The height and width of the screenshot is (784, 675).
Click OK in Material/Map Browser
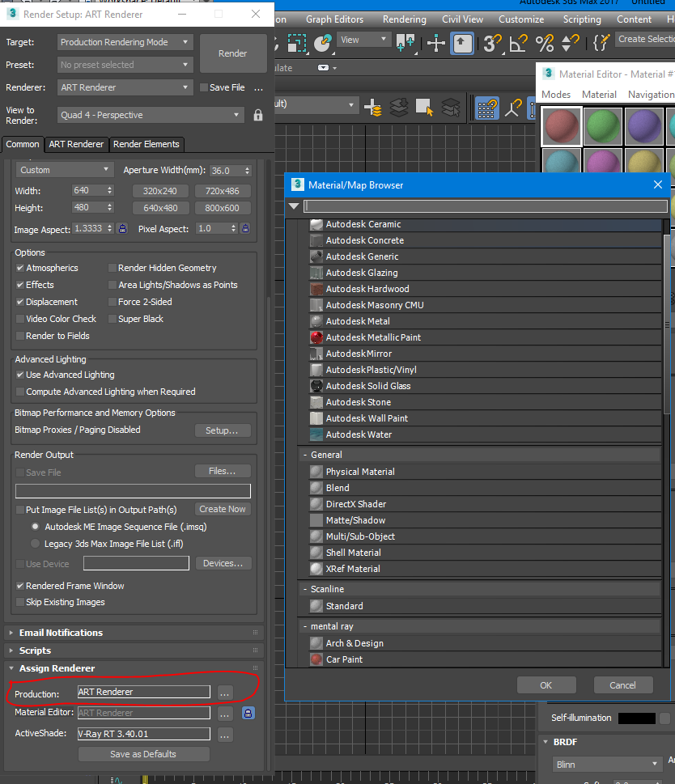[x=546, y=685]
